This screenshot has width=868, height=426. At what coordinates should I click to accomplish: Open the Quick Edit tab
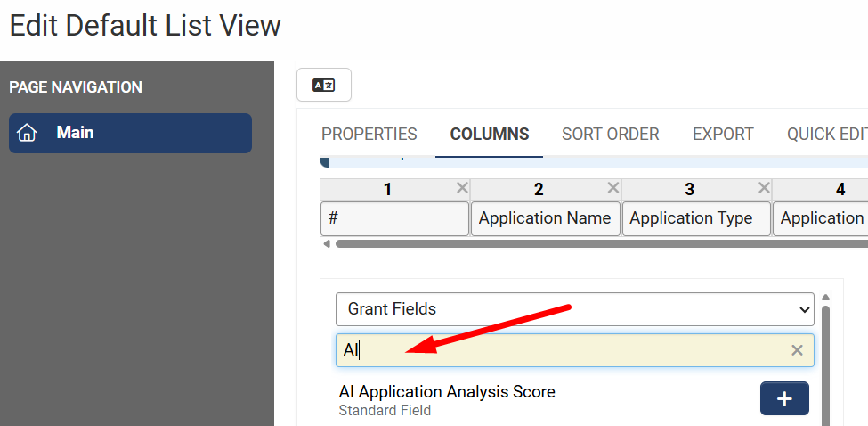pos(827,134)
